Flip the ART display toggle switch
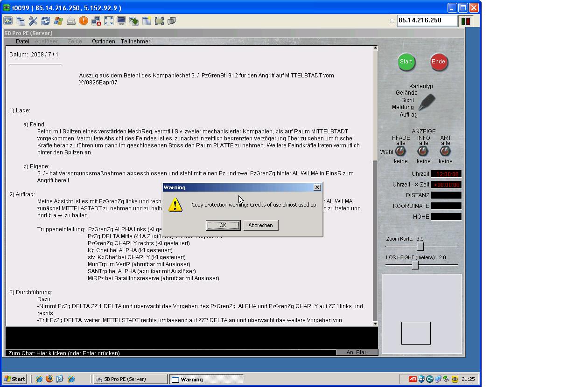 [x=445, y=152]
